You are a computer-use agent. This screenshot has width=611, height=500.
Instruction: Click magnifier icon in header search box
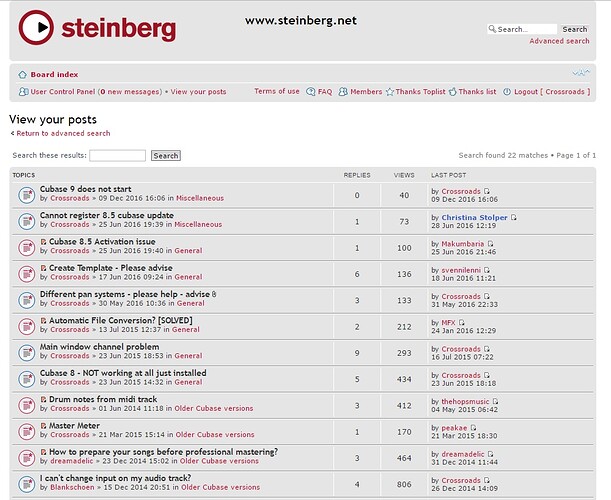tap(492, 29)
